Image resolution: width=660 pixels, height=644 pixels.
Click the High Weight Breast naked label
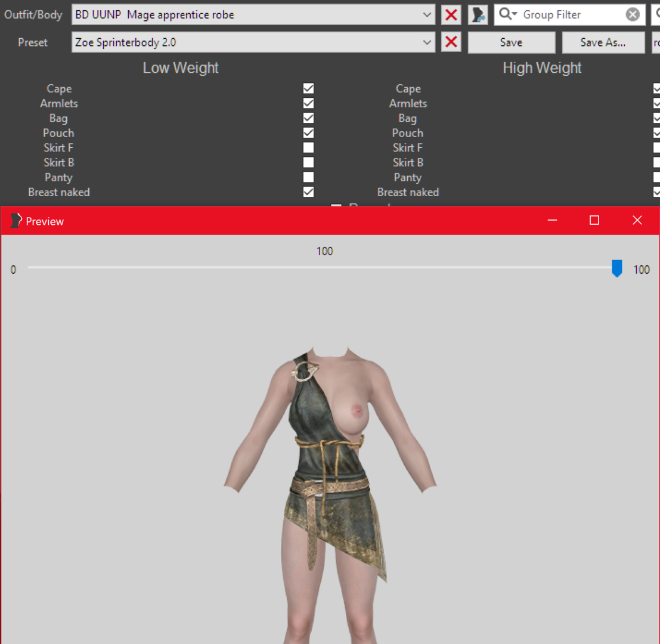[408, 193]
